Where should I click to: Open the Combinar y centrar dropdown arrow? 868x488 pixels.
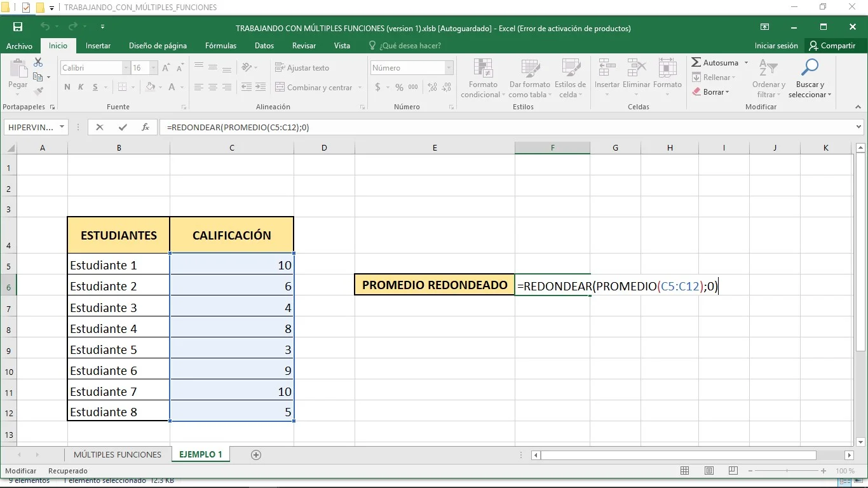[x=360, y=88]
